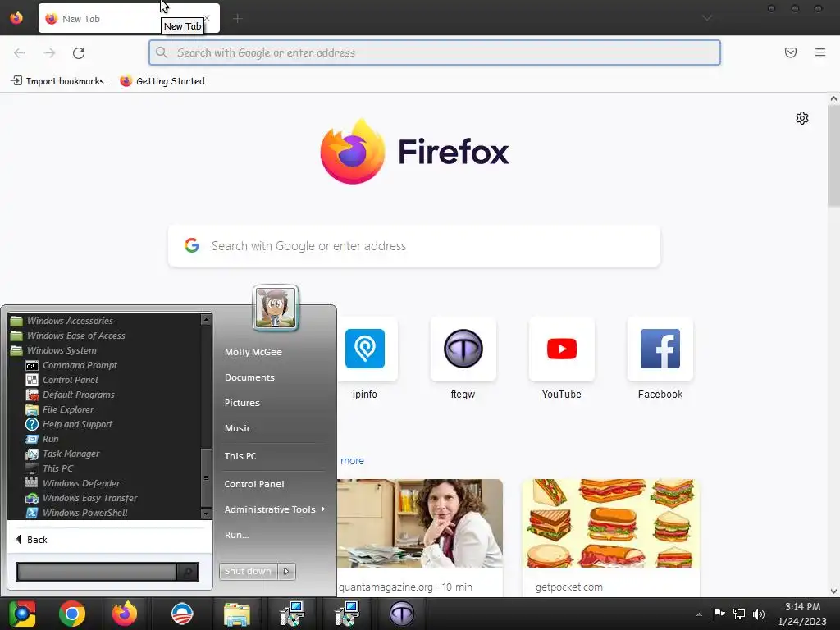Click the user account picture
The width and height of the screenshot is (840, 630).
(276, 308)
